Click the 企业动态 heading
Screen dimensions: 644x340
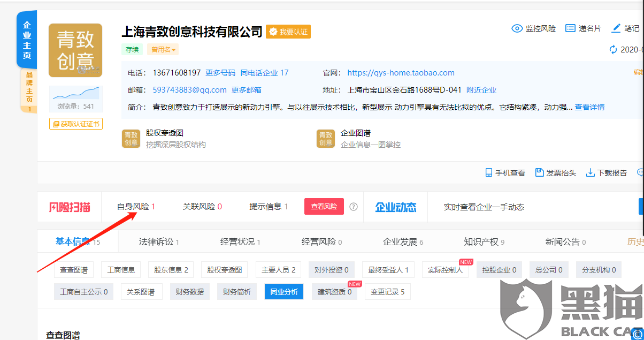tap(395, 207)
